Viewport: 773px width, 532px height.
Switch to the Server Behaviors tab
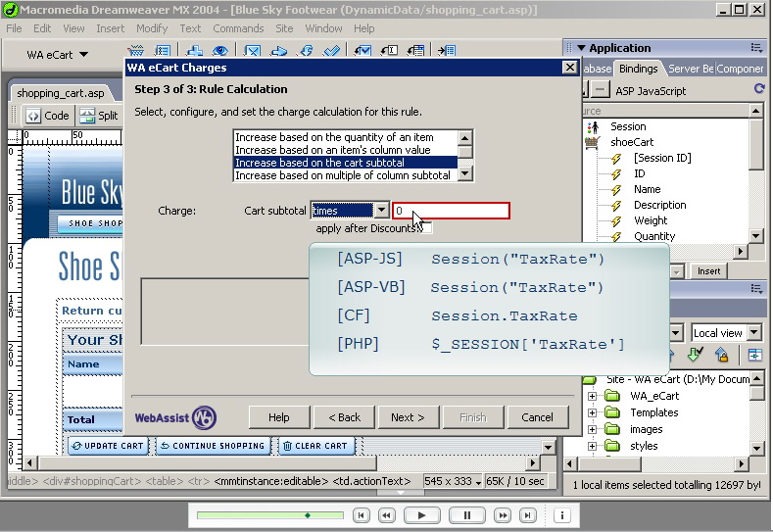(x=690, y=69)
